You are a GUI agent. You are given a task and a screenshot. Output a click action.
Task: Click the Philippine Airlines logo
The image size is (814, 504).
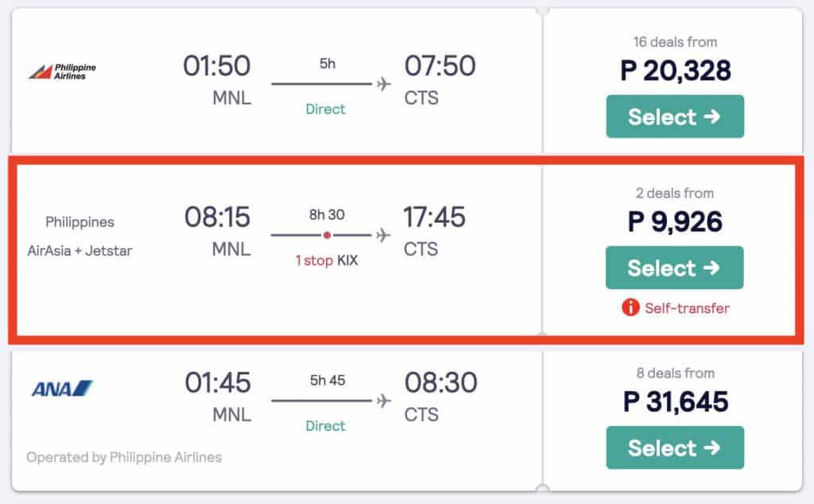pos(62,72)
